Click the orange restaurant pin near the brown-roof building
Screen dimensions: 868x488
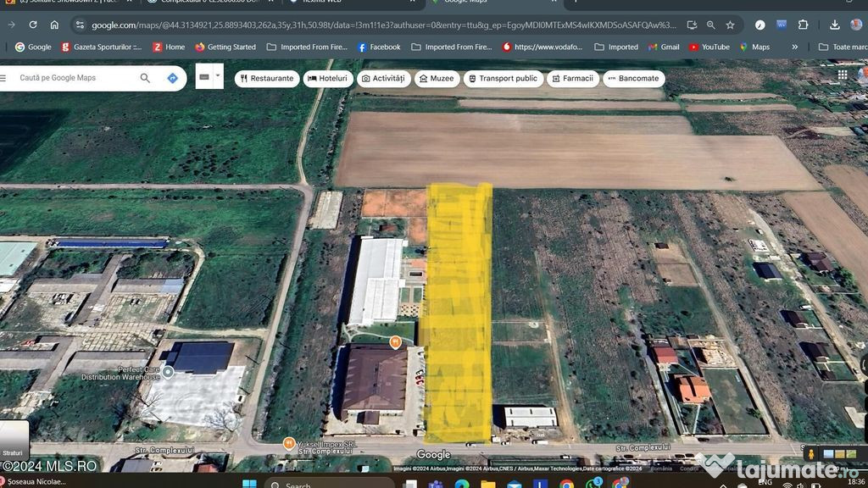click(x=395, y=342)
